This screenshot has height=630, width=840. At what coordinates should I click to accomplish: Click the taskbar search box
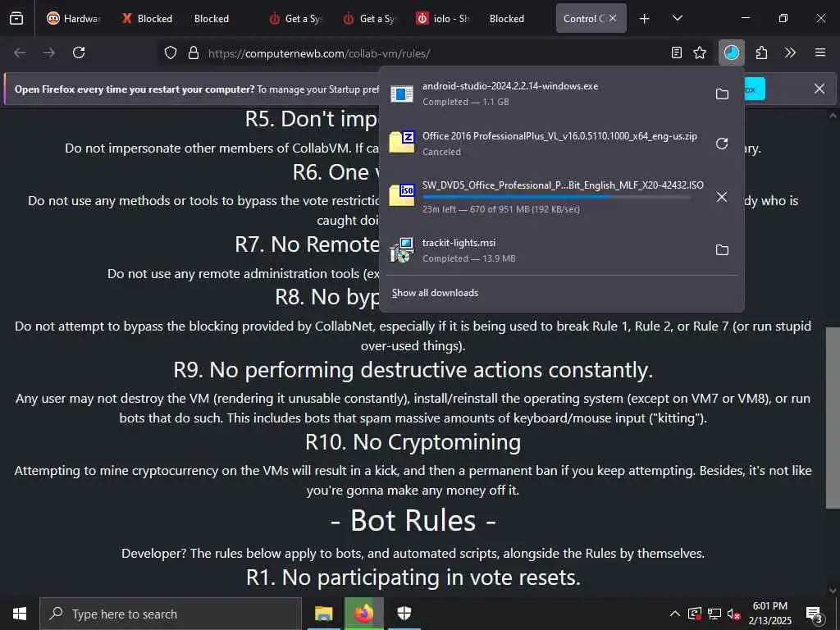coord(171,614)
